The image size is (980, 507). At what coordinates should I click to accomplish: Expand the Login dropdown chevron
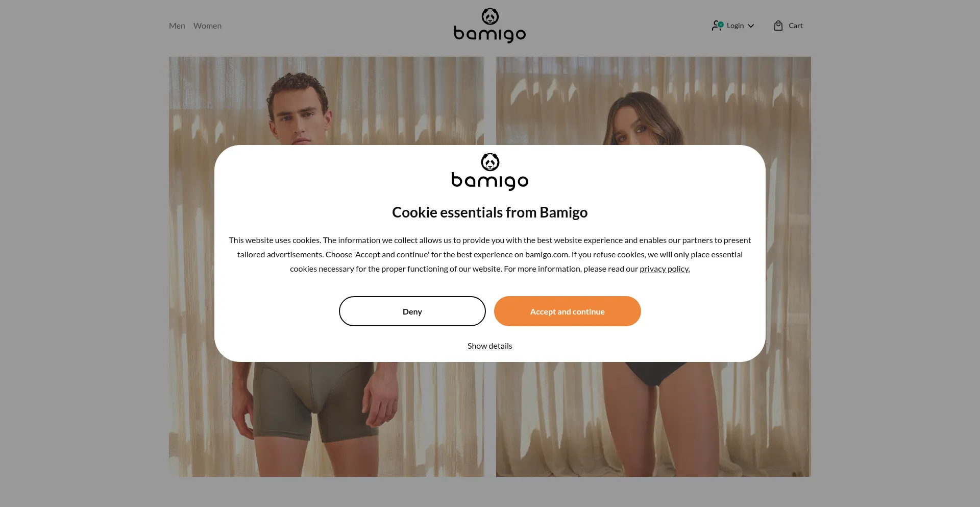[751, 26]
